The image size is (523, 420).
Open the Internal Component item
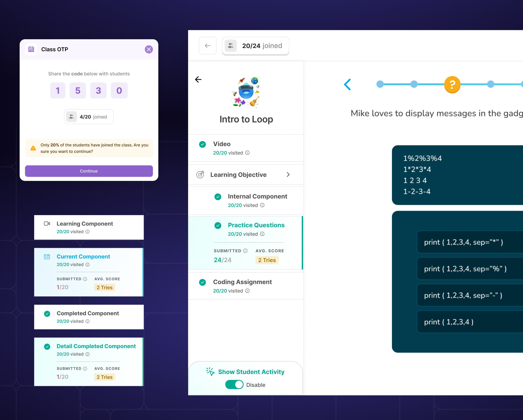point(257,196)
